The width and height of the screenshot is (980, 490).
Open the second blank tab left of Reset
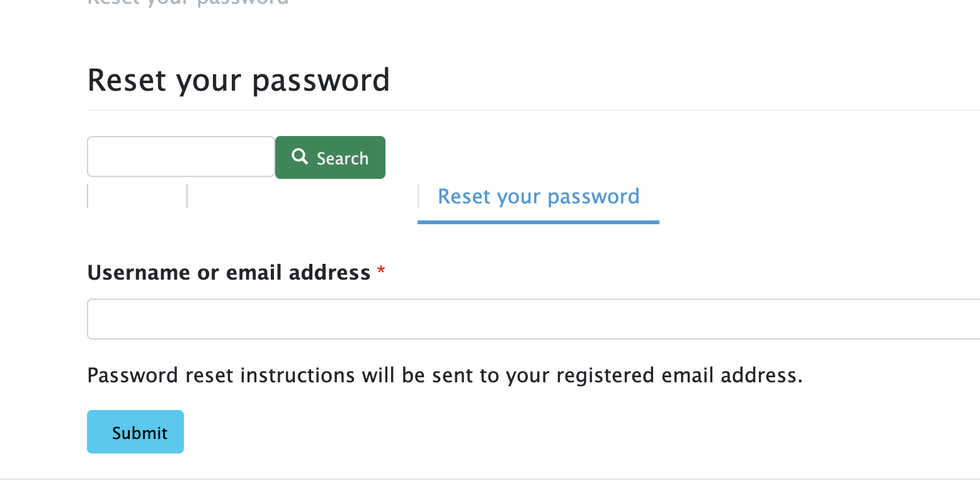pos(302,197)
